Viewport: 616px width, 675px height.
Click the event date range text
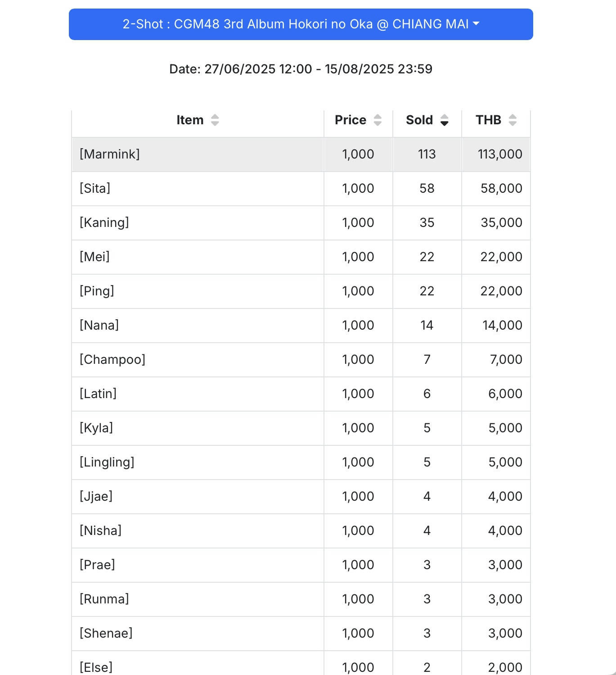[301, 69]
